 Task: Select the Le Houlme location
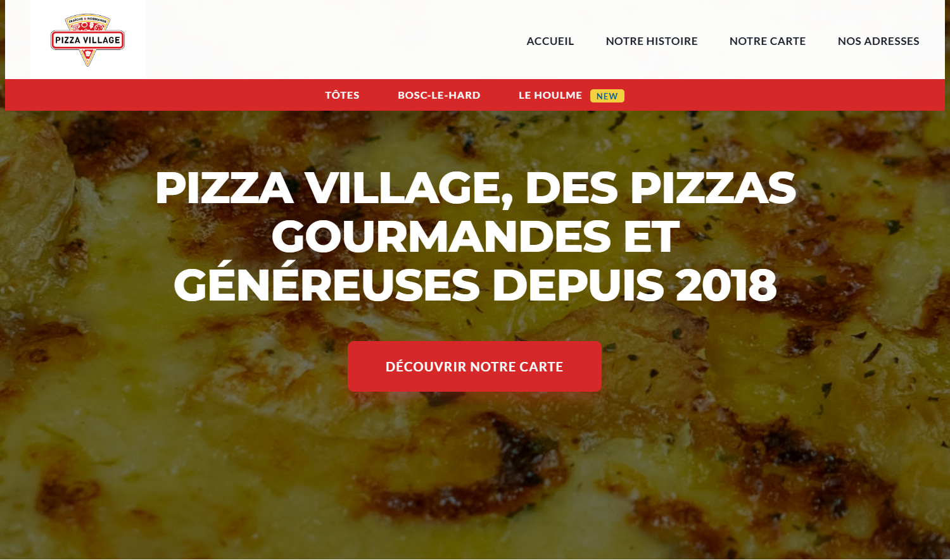click(x=550, y=95)
